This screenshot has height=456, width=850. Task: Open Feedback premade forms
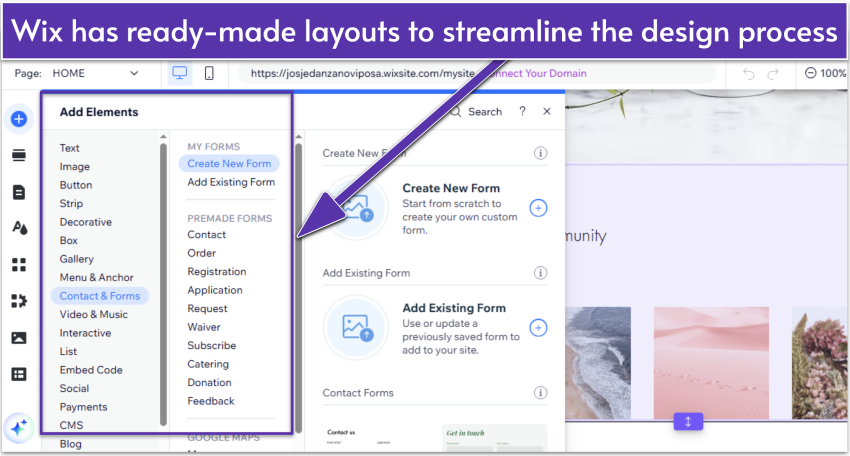pyautogui.click(x=211, y=401)
